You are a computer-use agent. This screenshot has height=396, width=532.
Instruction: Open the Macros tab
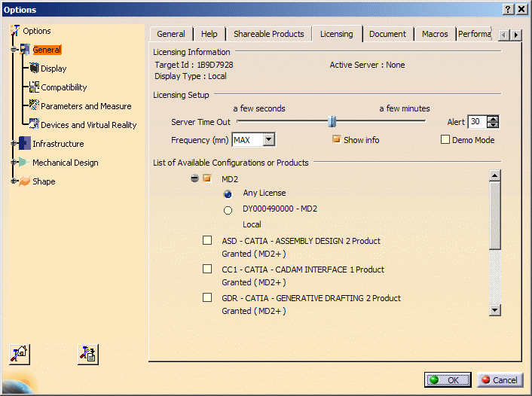(x=435, y=34)
